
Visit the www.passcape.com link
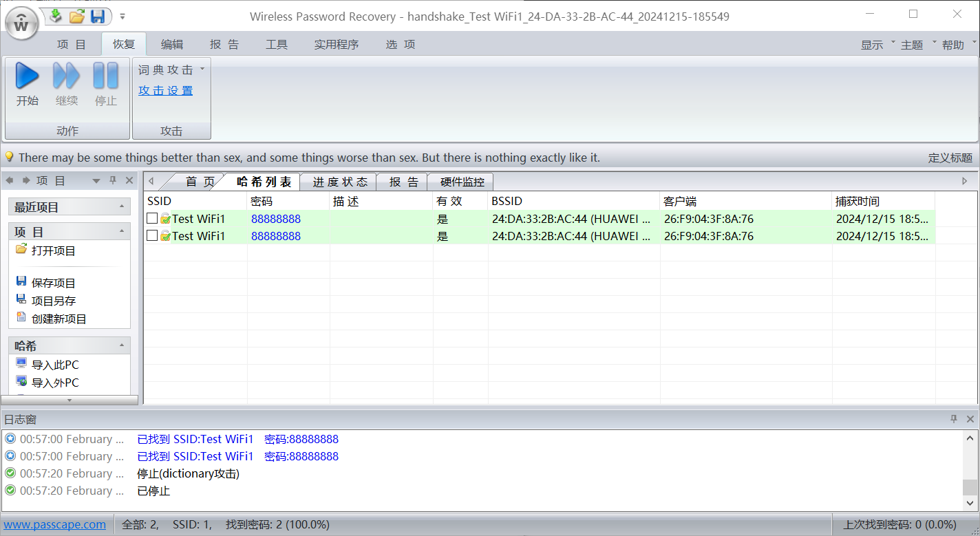coord(55,524)
